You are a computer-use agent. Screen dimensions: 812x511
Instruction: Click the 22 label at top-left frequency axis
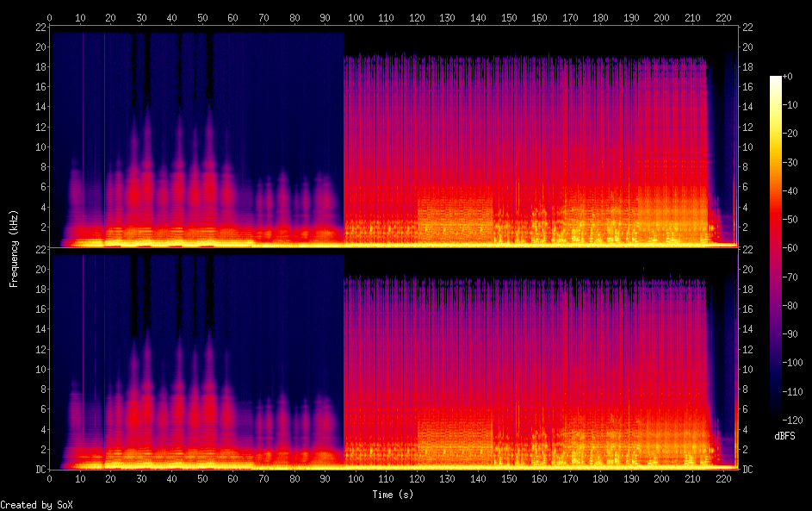(x=39, y=28)
